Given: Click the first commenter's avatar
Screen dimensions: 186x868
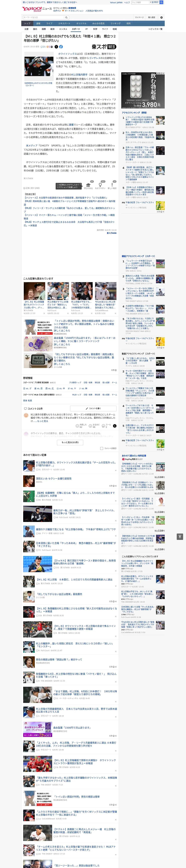Looking at the screenshot, I should [26, 415].
